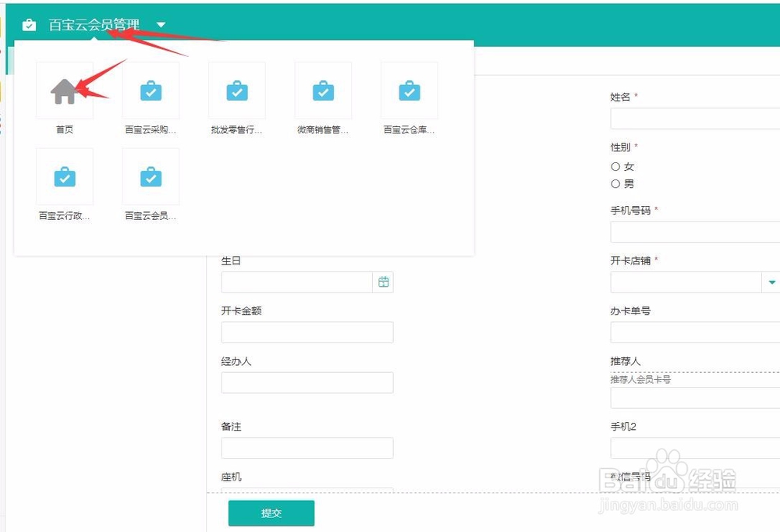780x532 pixels.
Task: Focus the 生日 date input field
Action: click(297, 282)
